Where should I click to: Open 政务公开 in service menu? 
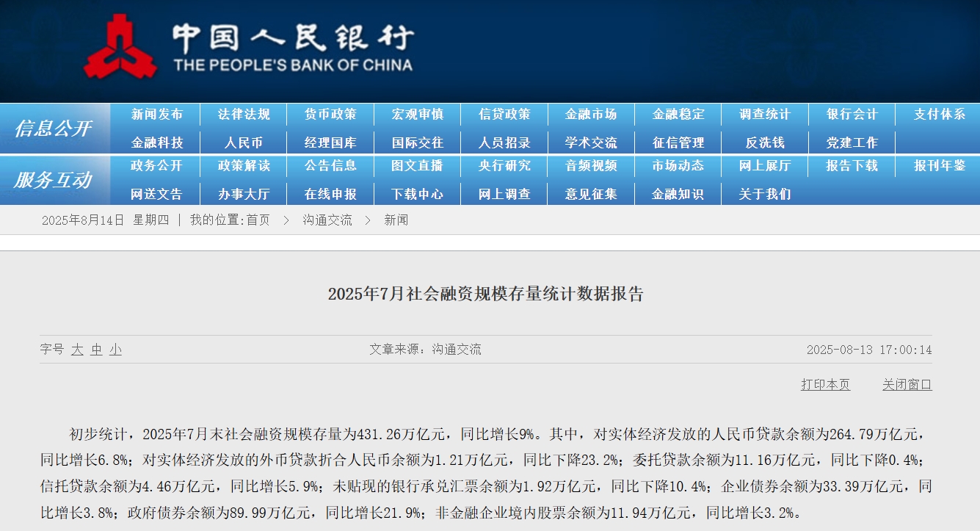coord(156,166)
